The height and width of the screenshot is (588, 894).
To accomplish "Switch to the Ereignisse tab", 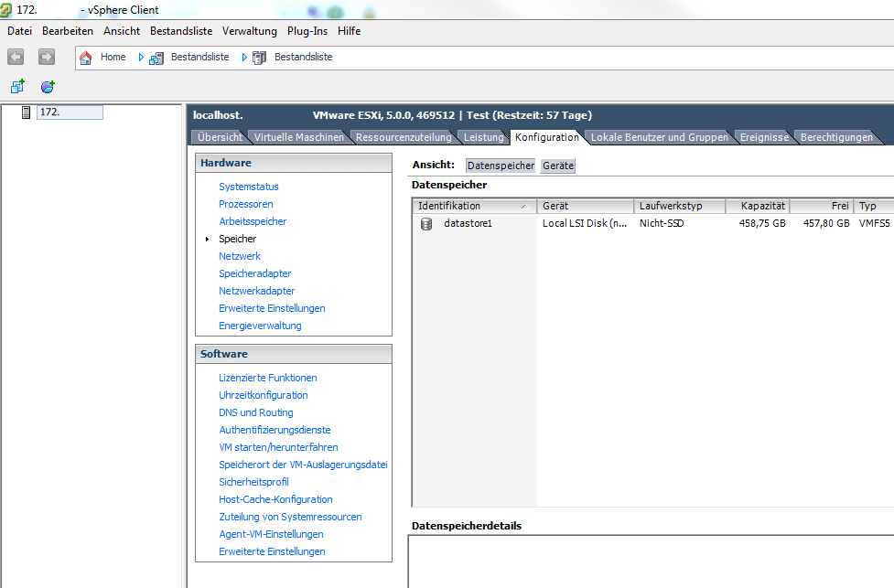I will pyautogui.click(x=764, y=137).
